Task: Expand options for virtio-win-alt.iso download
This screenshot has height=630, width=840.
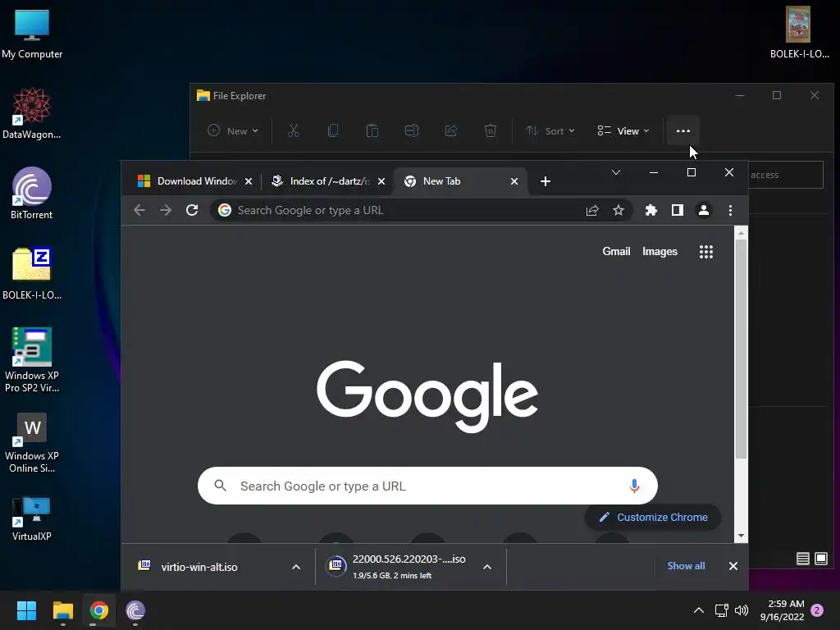Action: 295,567
